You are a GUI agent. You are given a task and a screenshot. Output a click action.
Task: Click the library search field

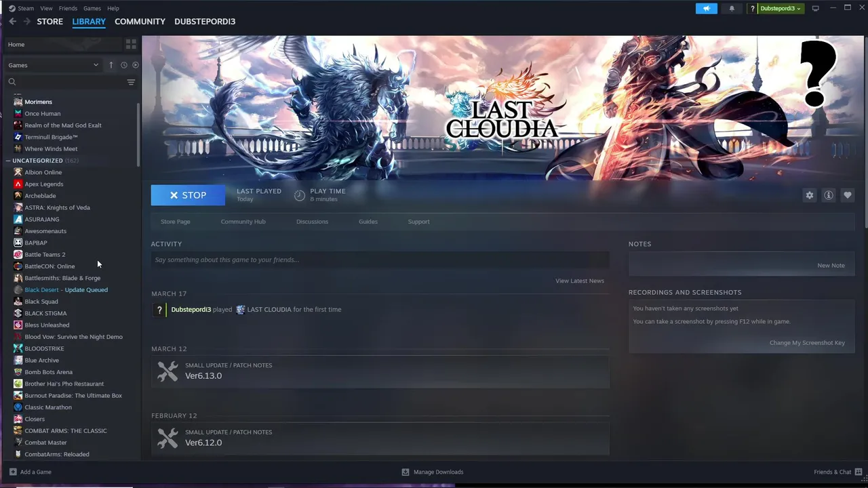[64, 82]
